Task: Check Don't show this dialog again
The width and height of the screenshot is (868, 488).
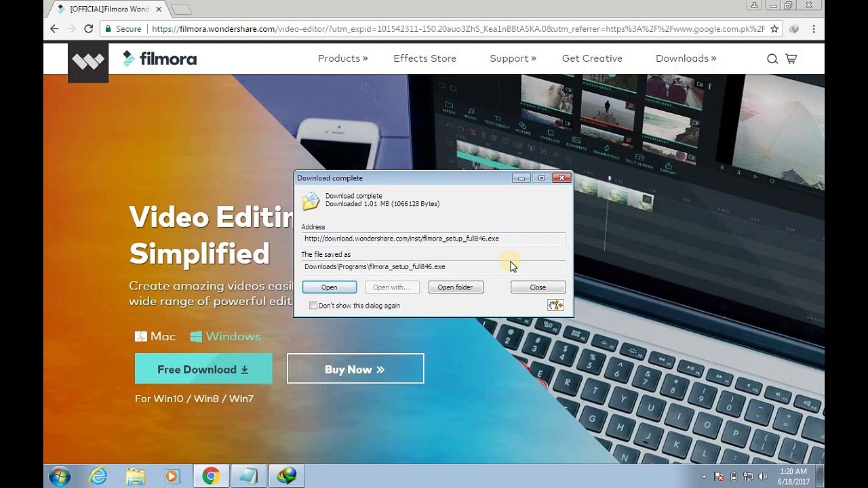Action: 313,306
